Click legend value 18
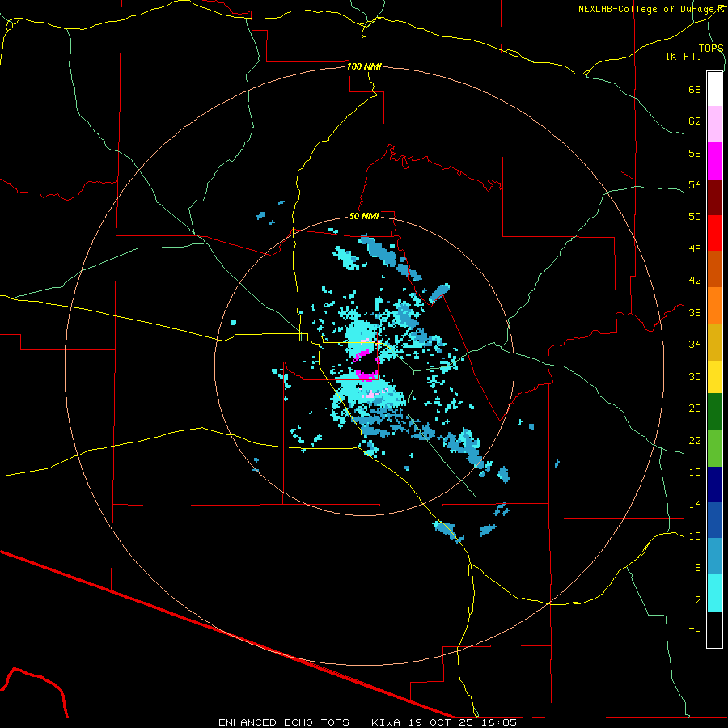This screenshot has height=728, width=728. click(695, 472)
